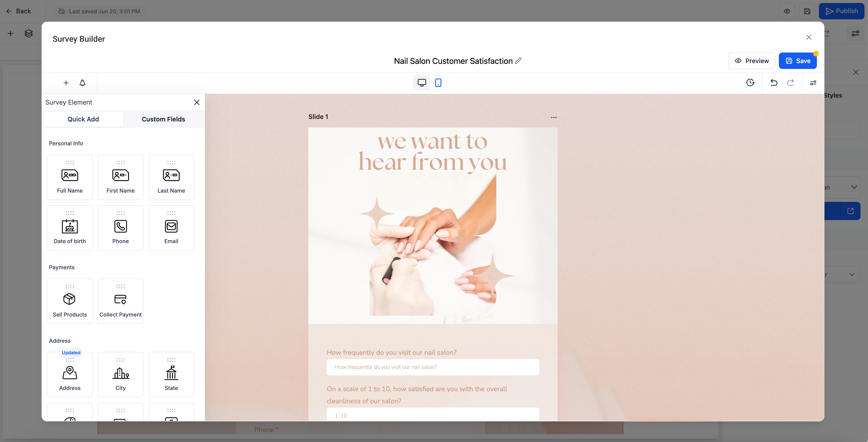Screen dimensions: 868x442
Task: Open the notifications bell icon
Action: (82, 83)
